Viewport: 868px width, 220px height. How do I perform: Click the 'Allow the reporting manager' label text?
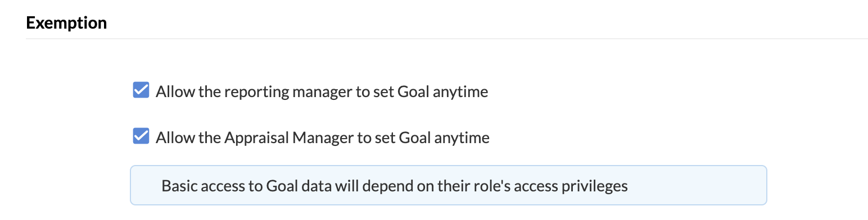point(322,91)
